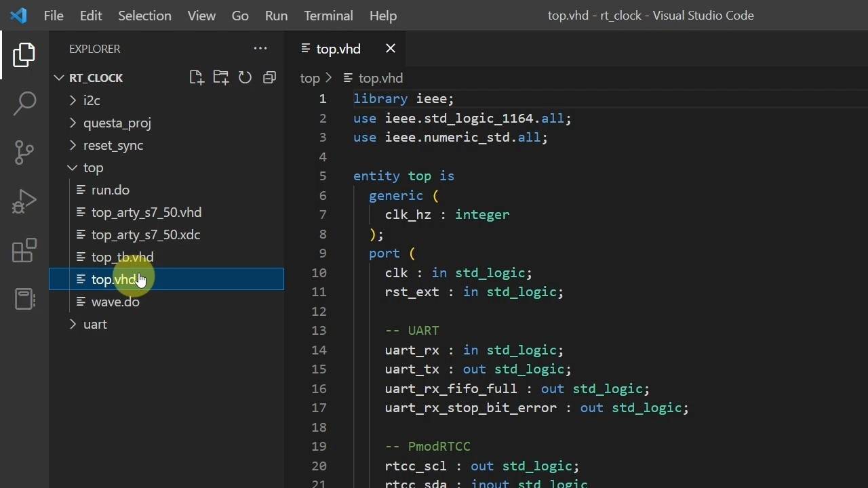Collapse all folders in the Explorer
This screenshot has width=868, height=488.
tap(269, 77)
